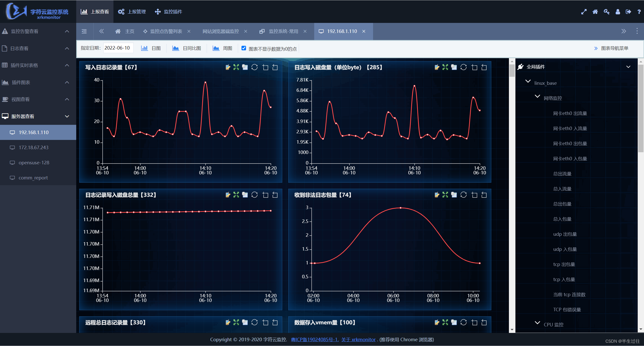This screenshot has height=346, width=644.
Task: Uncheck 图表不显示数据为0的点 checkbox
Action: (244, 48)
